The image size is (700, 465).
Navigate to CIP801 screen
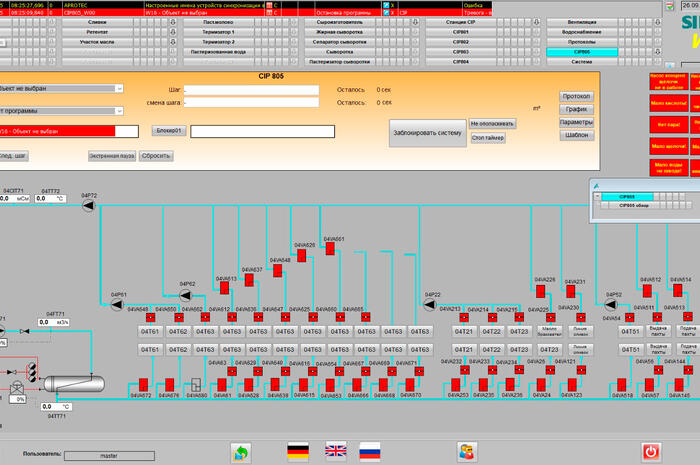461,32
